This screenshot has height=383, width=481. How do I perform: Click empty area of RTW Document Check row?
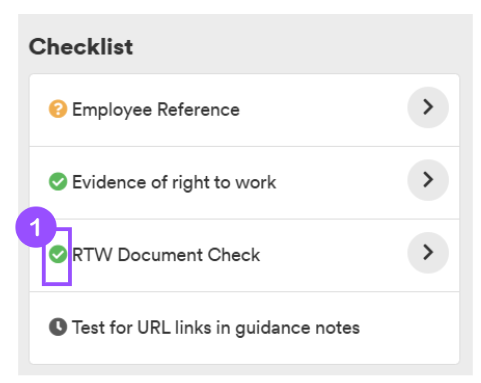(x=333, y=255)
